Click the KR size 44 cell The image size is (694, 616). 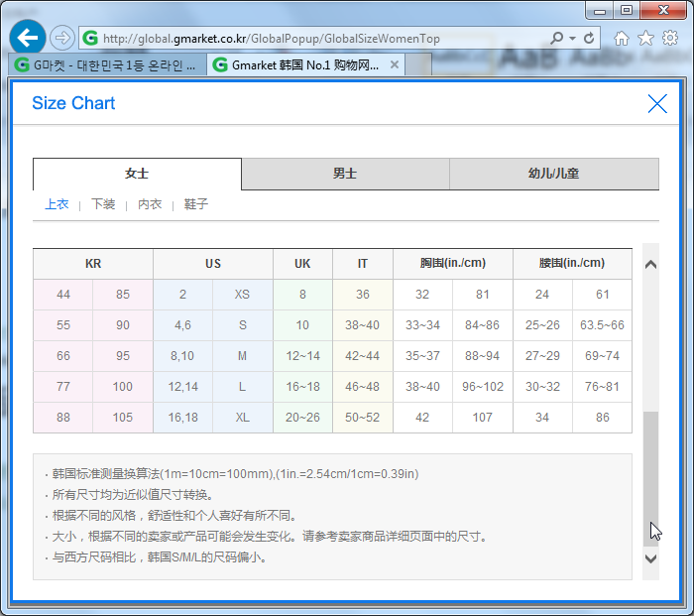pos(63,295)
